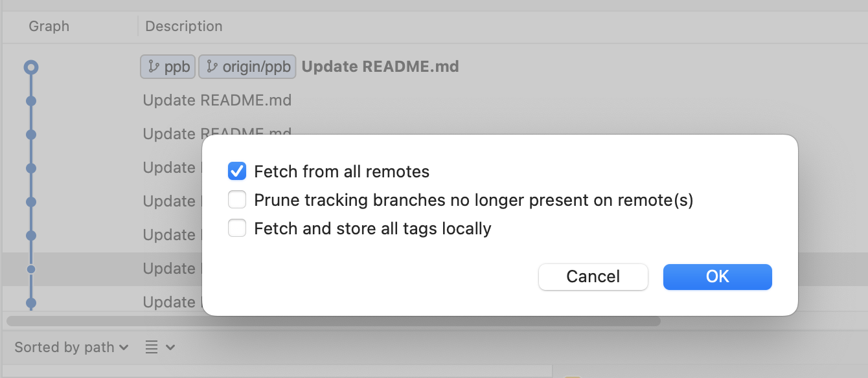Click the small graph node on highlighted row
Viewport: 868px width, 378px height.
coord(31,269)
